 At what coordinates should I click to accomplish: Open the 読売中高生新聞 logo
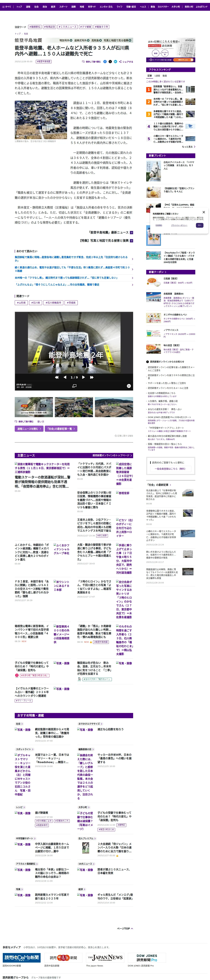click(63, 958)
